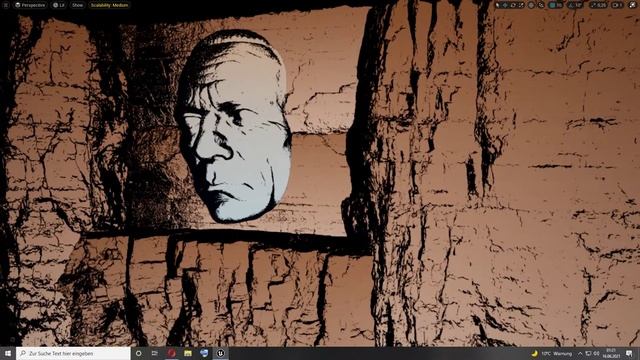The width and height of the screenshot is (640, 360).
Task: Open the viewport options hamburger menu
Action: pos(6,5)
